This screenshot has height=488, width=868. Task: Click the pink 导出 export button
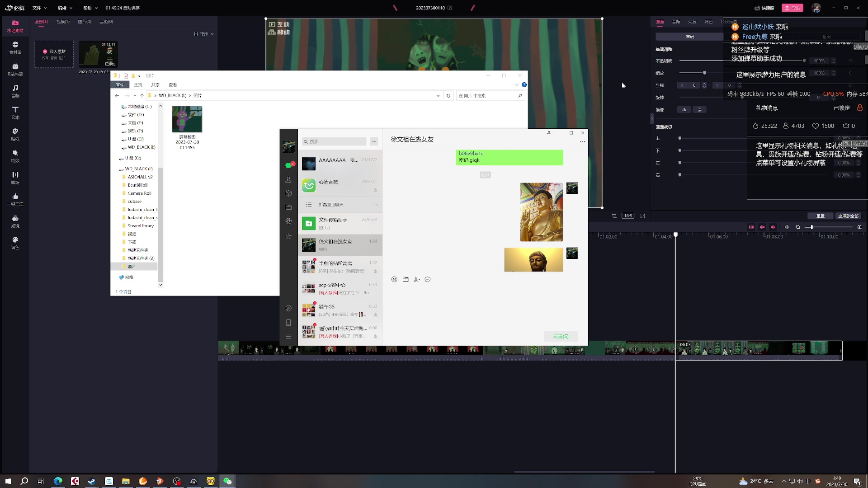pos(793,8)
